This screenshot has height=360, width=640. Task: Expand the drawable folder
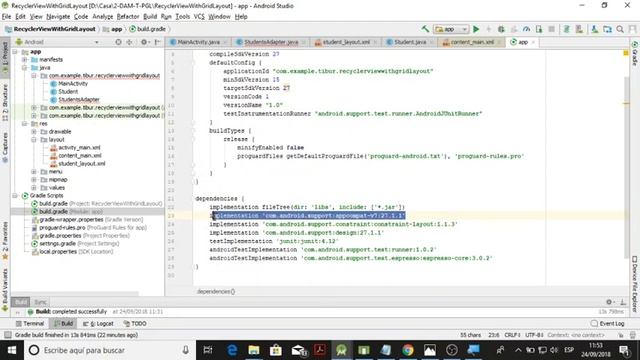point(34,132)
